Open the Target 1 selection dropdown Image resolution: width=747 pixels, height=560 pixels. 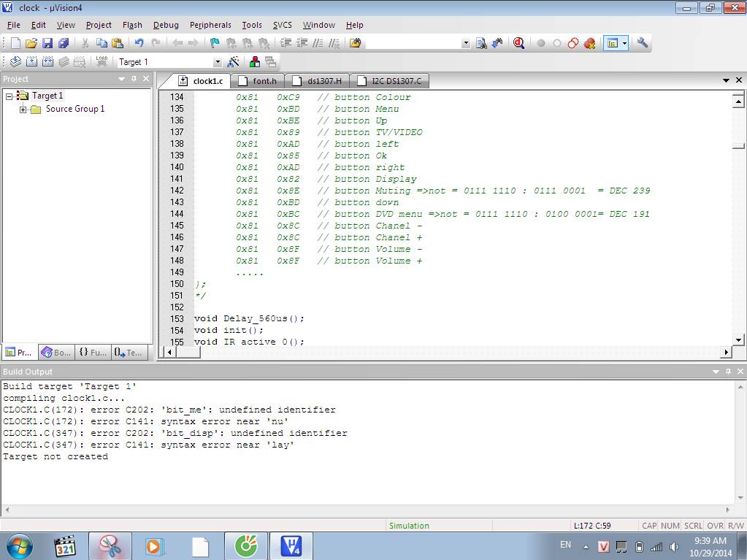click(218, 62)
